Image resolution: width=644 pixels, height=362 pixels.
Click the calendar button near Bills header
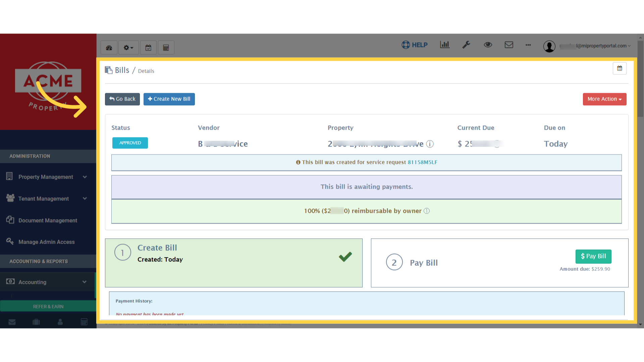point(620,68)
